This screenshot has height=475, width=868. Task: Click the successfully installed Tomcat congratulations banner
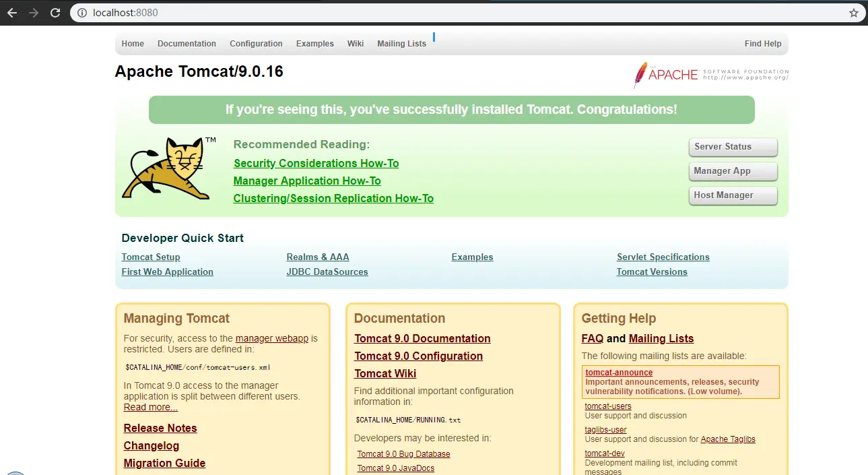[452, 110]
